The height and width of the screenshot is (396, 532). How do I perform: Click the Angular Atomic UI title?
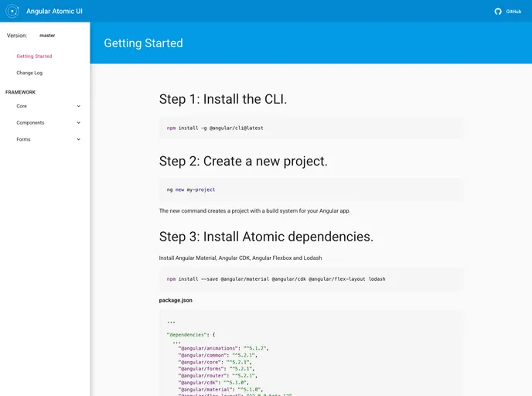coord(54,11)
